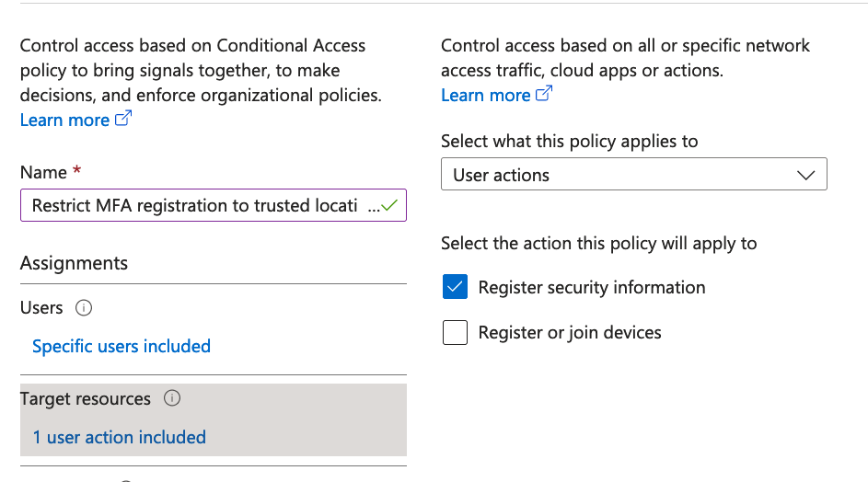Click the Users label under Assignments
This screenshot has width=868, height=482.
pyautogui.click(x=41, y=308)
